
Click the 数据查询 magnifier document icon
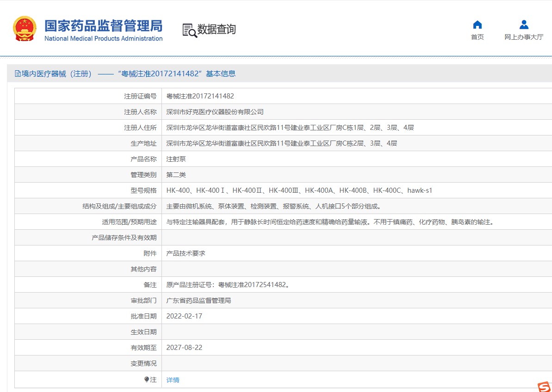(190, 31)
